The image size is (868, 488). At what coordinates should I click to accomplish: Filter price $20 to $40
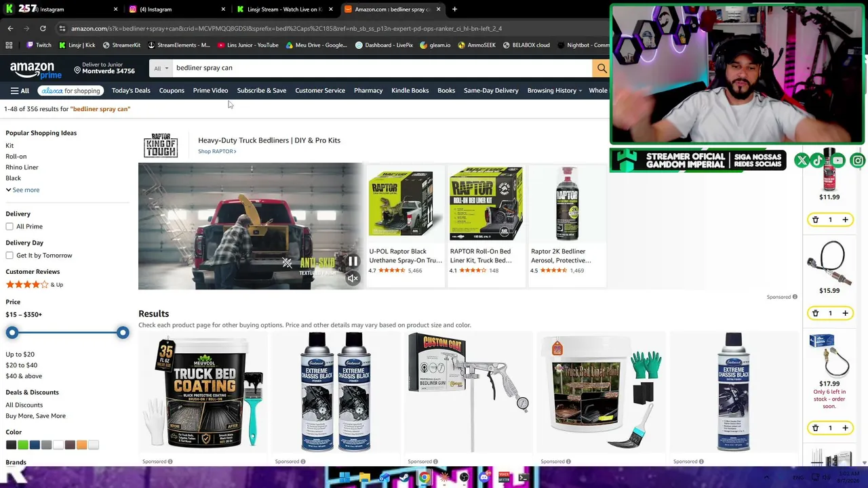21,365
